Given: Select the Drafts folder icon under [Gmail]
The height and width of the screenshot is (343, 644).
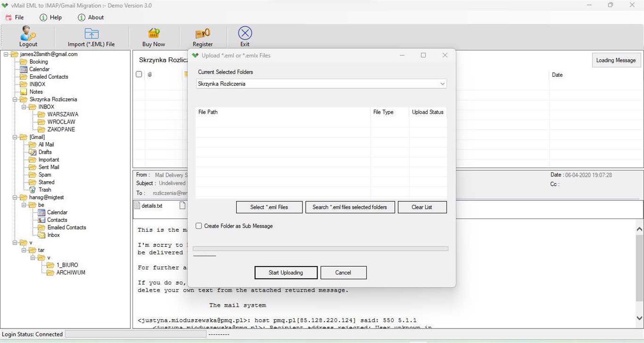Looking at the screenshot, I should (34, 152).
